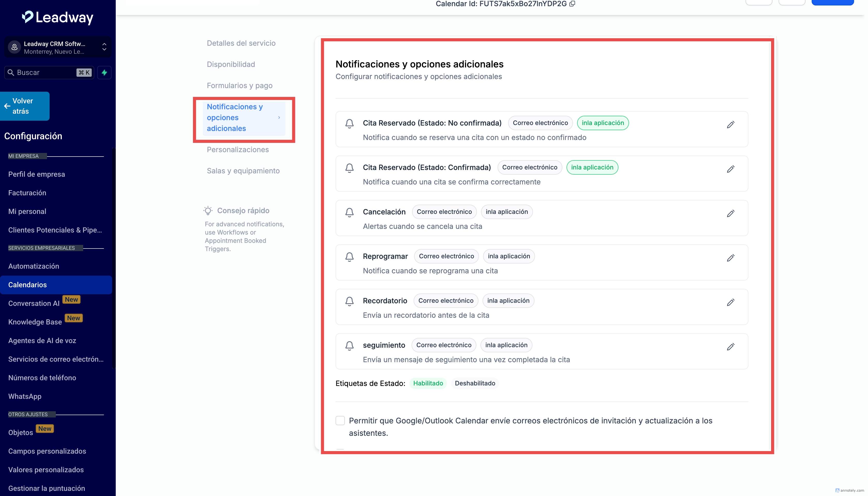This screenshot has width=868, height=496.
Task: Click the bell icon next to Cancelación
Action: point(349,212)
